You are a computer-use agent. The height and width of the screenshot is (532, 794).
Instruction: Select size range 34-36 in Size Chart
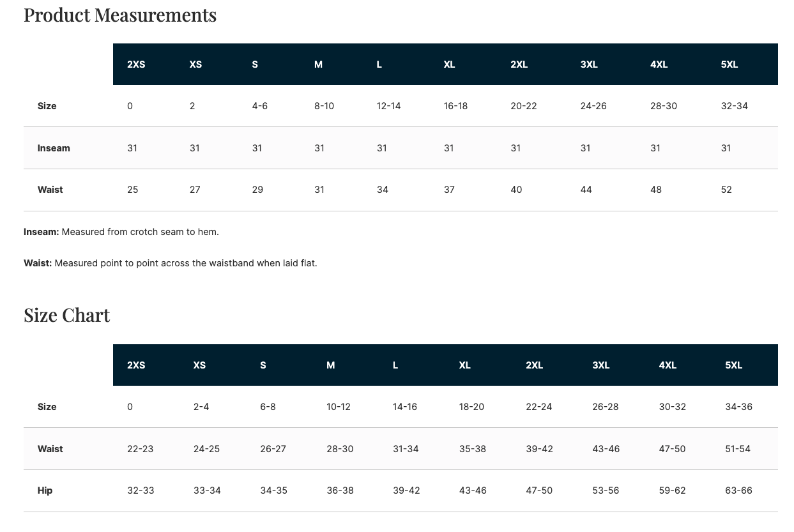click(x=738, y=407)
